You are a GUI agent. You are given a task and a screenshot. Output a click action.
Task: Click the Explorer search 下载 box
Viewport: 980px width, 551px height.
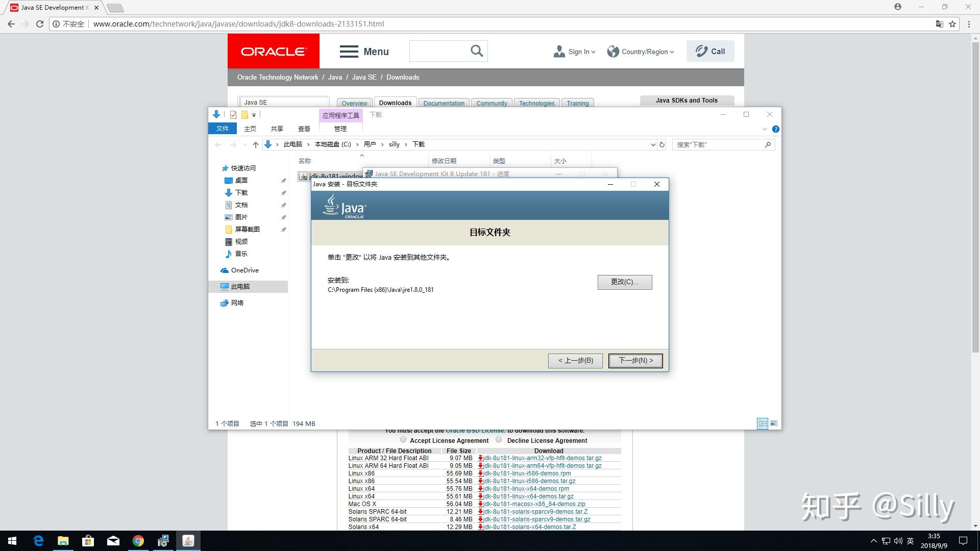click(x=723, y=145)
